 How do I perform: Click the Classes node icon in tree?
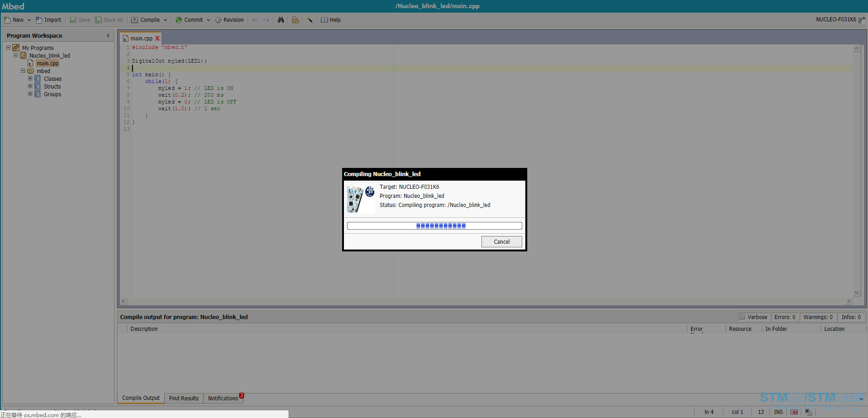click(x=38, y=79)
